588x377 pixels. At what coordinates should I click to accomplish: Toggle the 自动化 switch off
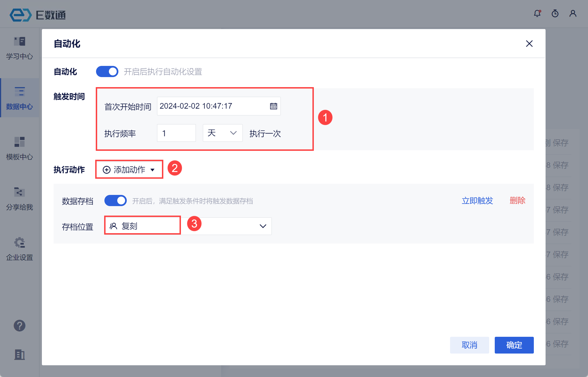point(107,72)
